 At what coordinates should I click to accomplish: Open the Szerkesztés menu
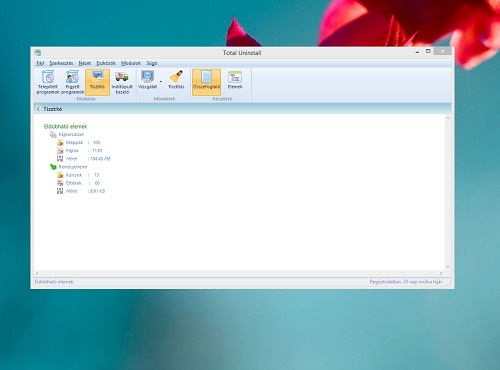click(x=61, y=63)
